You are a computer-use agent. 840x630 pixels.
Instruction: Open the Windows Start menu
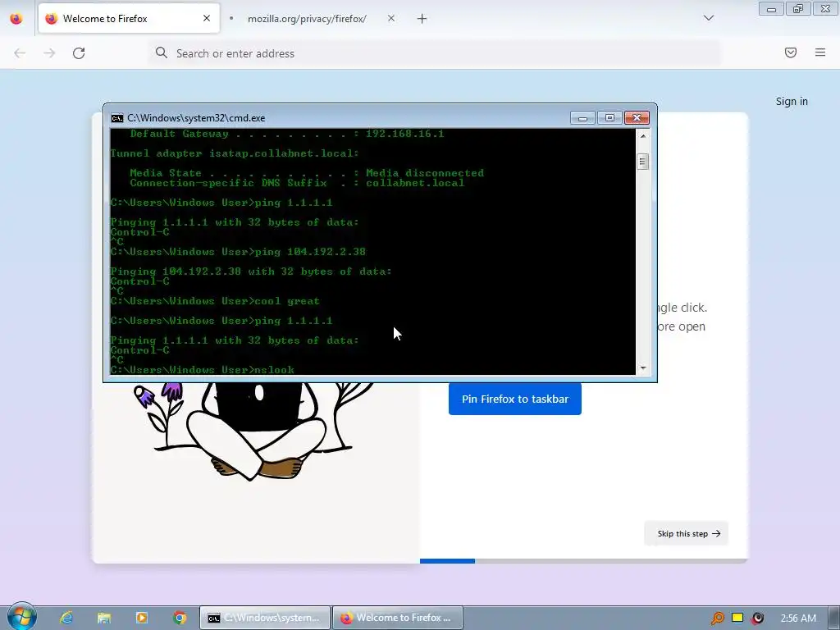[22, 617]
